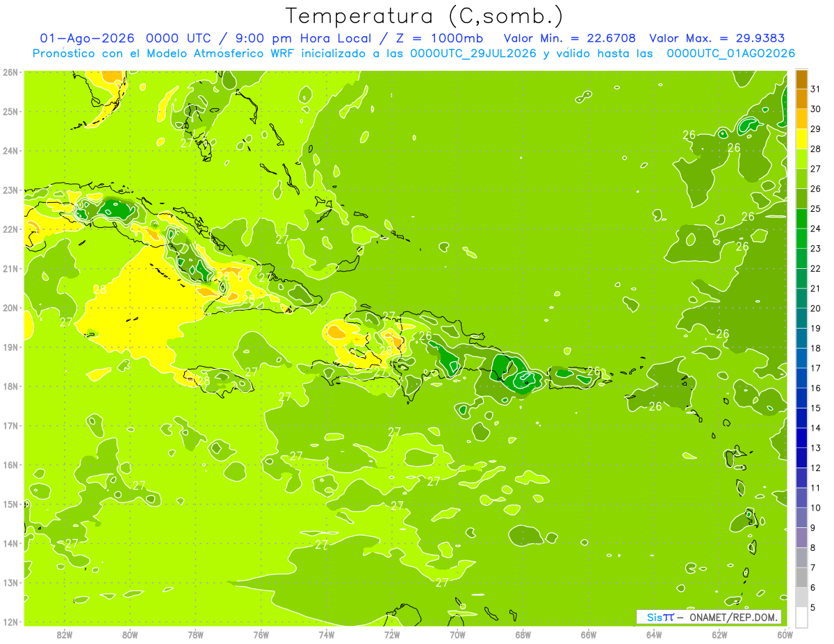Viewport: 834px width, 644px height.
Task: Select the gray legend band between 6 and 7
Action: [801, 577]
